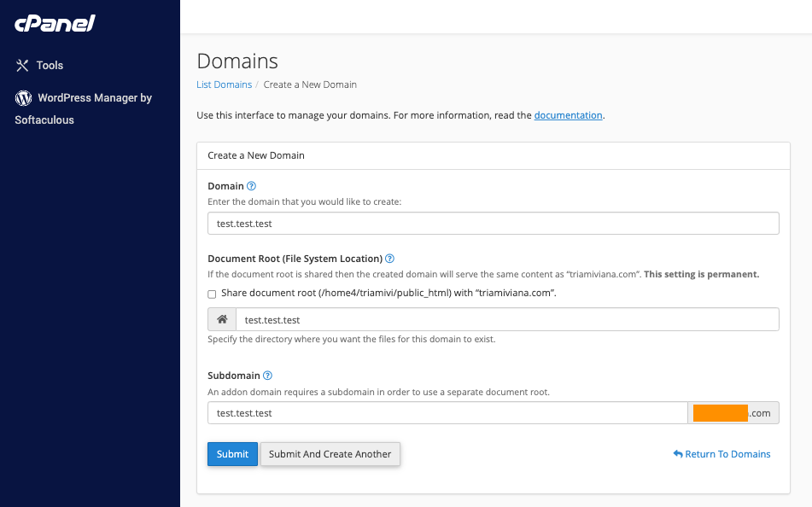Viewport: 812px width, 507px height.
Task: Click the Tools wrench icon in sidebar
Action: tap(23, 66)
